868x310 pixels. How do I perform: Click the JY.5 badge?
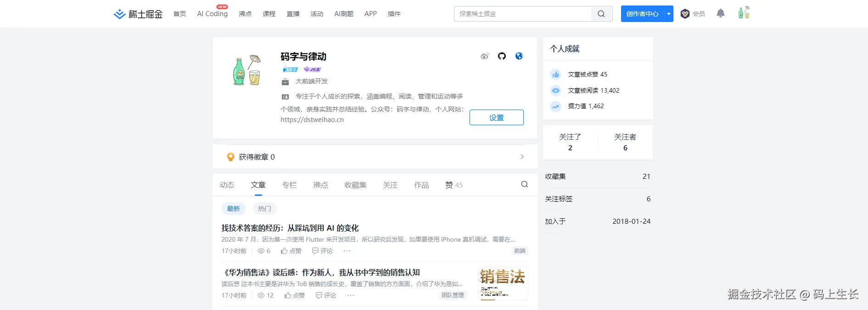pyautogui.click(x=312, y=69)
